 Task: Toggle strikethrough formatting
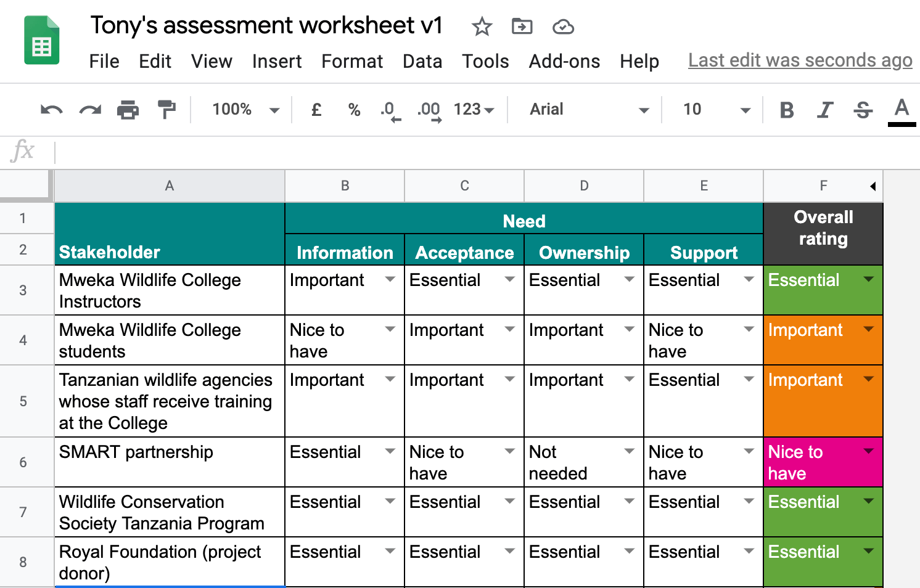click(x=863, y=110)
